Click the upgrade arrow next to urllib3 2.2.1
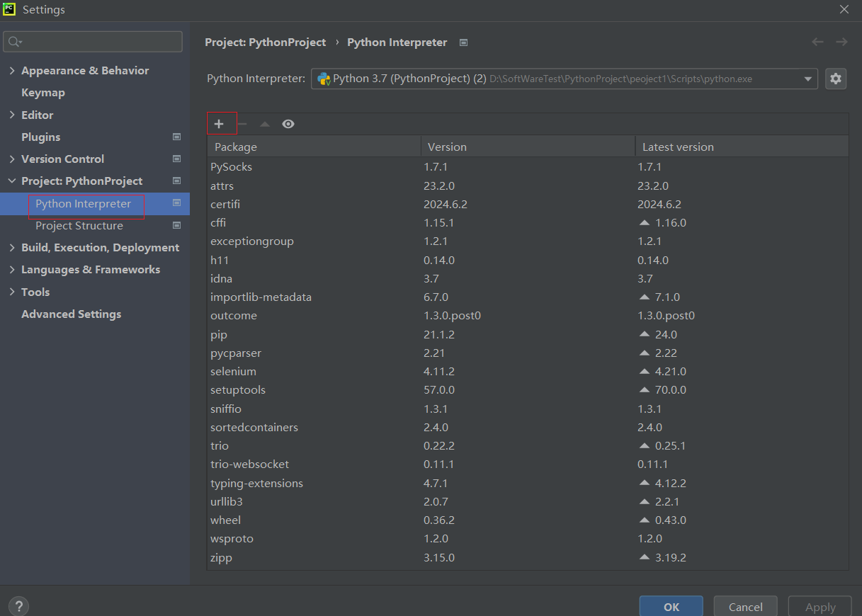The height and width of the screenshot is (616, 862). tap(644, 501)
